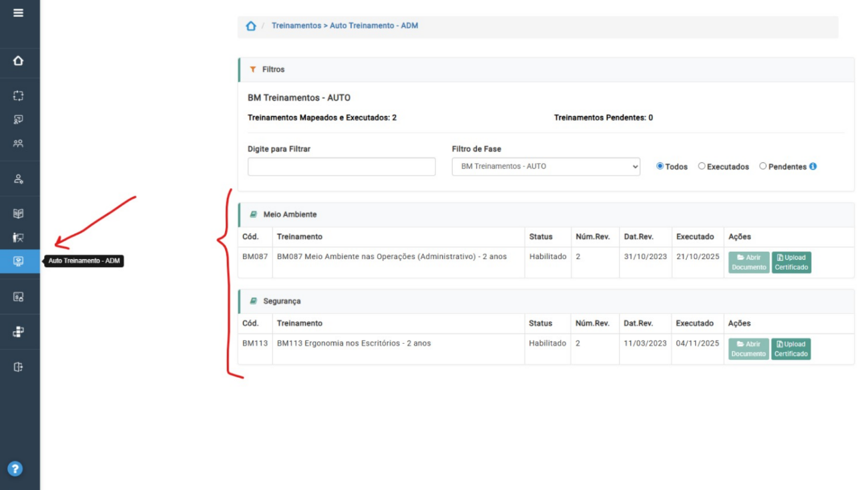Open the user settings icon in the sidebar
The image size is (868, 490).
18,179
